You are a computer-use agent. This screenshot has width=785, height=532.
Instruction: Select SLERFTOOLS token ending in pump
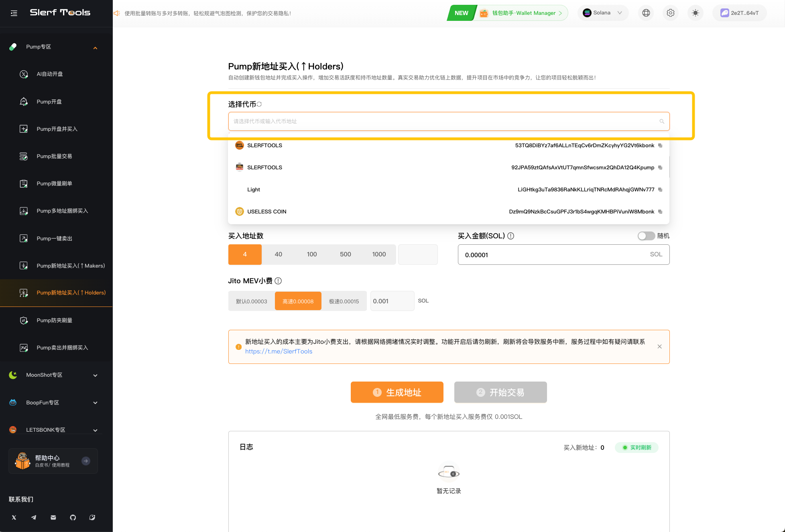(x=449, y=167)
